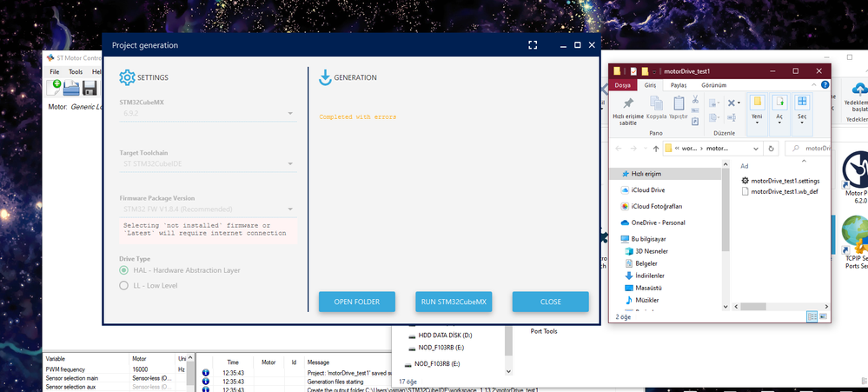This screenshot has height=392, width=868.
Task: Click the Explorer help question mark icon
Action: point(825,85)
